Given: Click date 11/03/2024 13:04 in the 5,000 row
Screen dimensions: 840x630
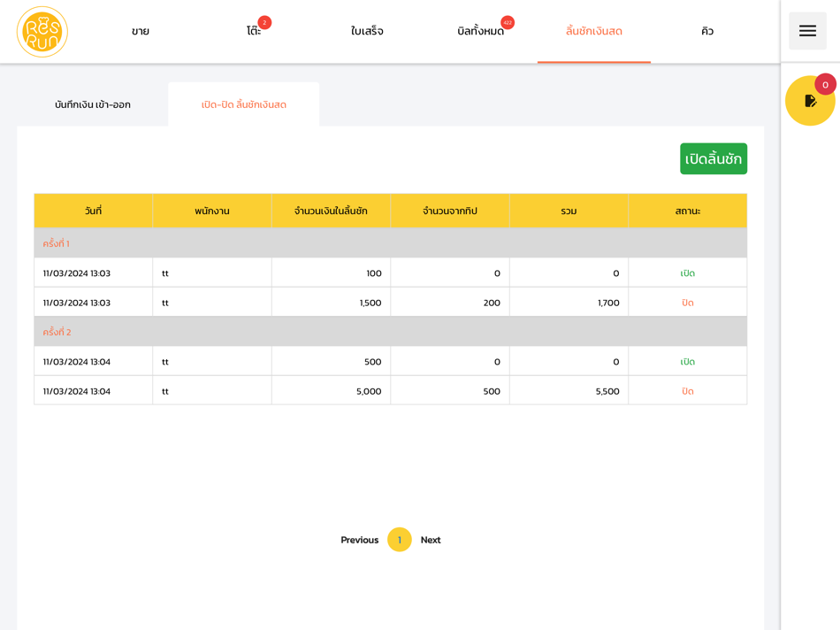Looking at the screenshot, I should (77, 391).
